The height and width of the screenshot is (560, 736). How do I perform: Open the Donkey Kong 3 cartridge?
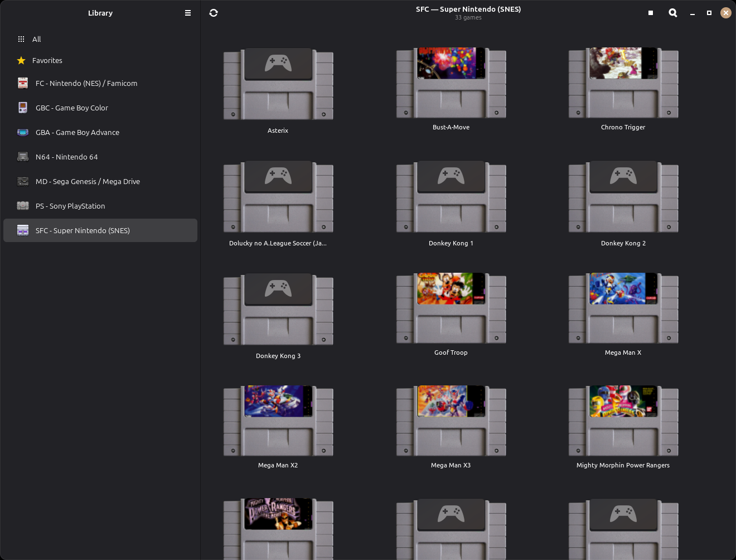click(278, 309)
